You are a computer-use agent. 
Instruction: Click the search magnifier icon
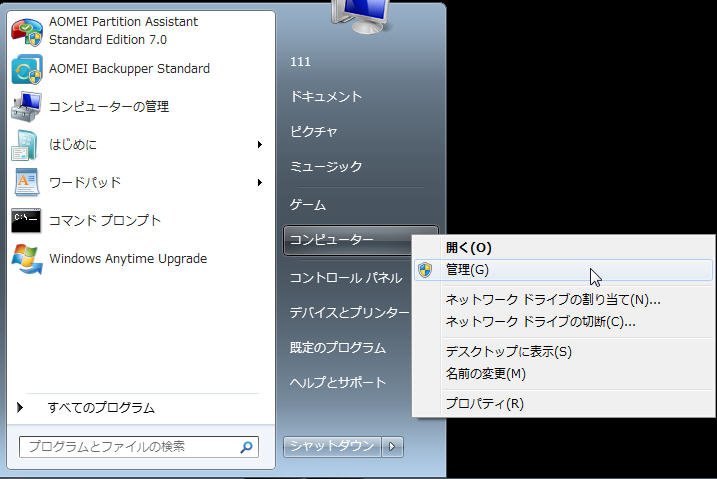tap(246, 447)
